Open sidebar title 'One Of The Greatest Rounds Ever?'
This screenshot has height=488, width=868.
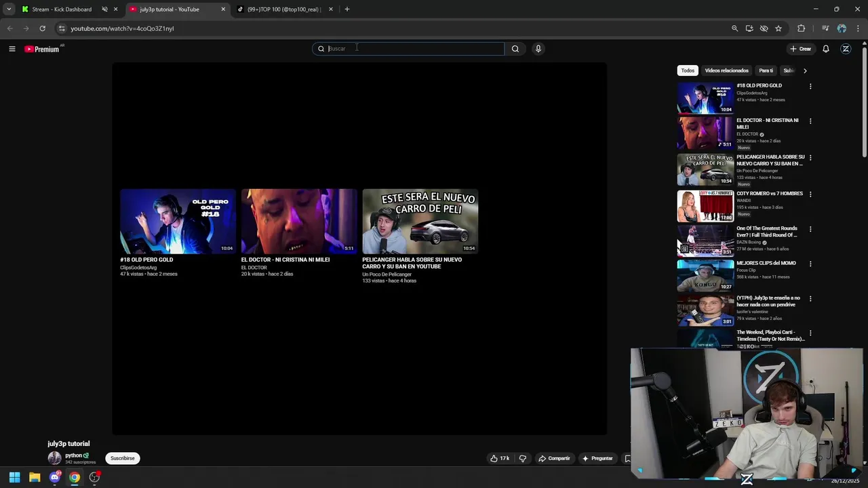(767, 232)
